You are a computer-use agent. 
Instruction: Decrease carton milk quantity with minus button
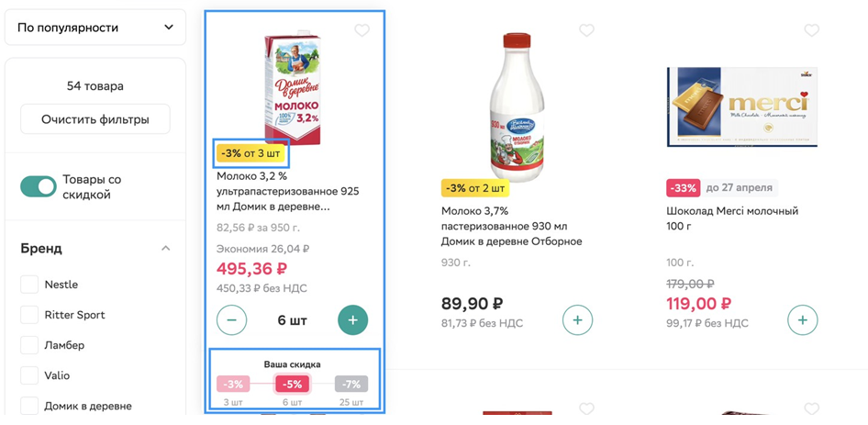point(232,320)
